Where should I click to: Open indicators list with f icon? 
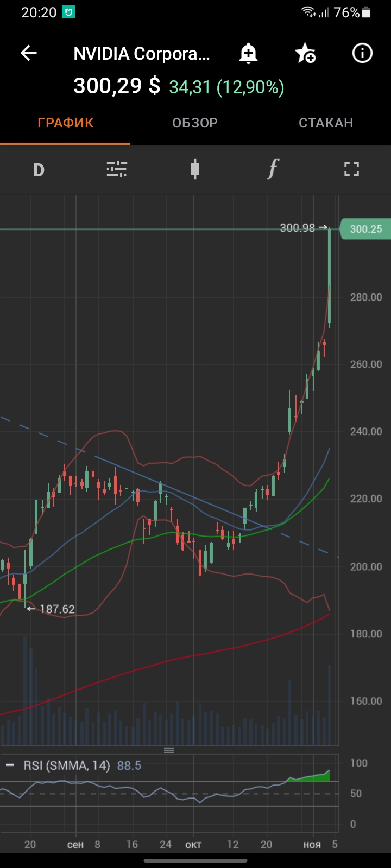point(273,169)
